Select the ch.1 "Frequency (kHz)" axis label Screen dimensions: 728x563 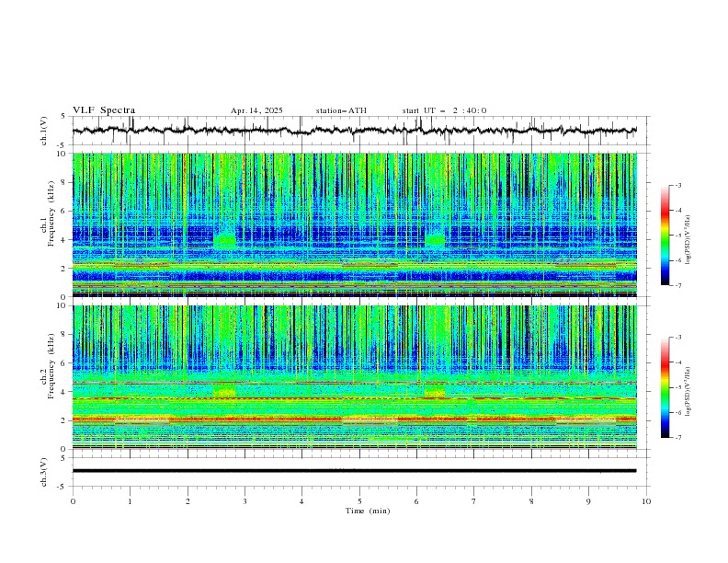coord(51,213)
